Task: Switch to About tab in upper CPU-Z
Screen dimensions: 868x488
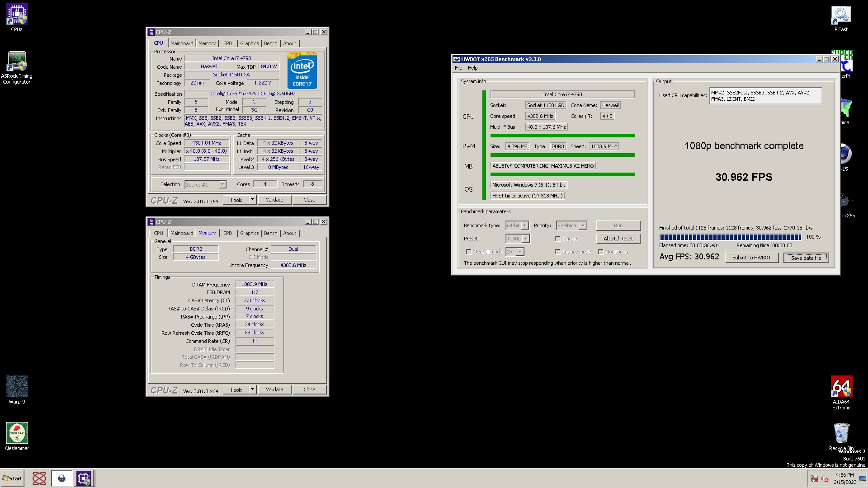Action: pyautogui.click(x=290, y=43)
